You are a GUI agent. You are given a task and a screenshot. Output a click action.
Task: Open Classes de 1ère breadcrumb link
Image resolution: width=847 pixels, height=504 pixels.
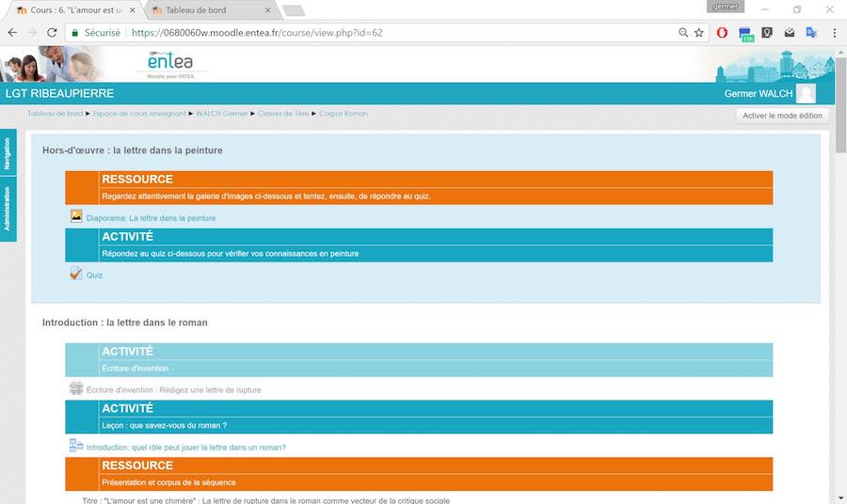click(x=283, y=114)
